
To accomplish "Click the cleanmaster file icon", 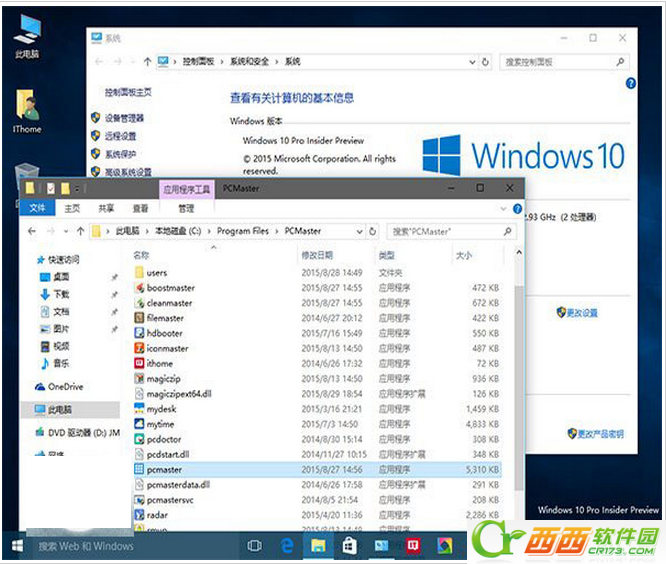I will point(139,303).
